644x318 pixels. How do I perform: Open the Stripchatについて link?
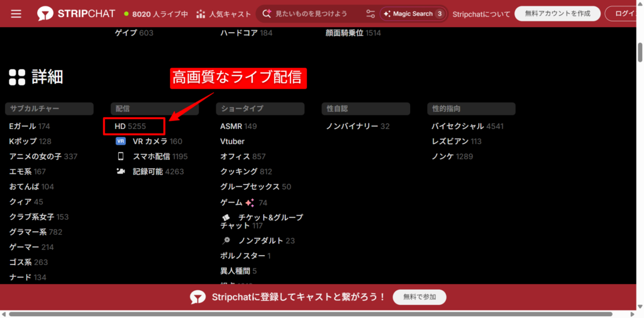[481, 14]
